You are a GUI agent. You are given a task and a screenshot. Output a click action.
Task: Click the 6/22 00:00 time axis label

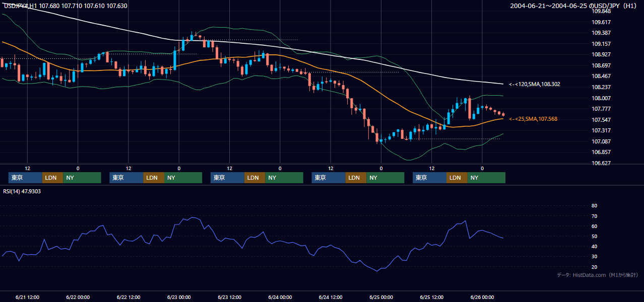[x=78, y=297]
